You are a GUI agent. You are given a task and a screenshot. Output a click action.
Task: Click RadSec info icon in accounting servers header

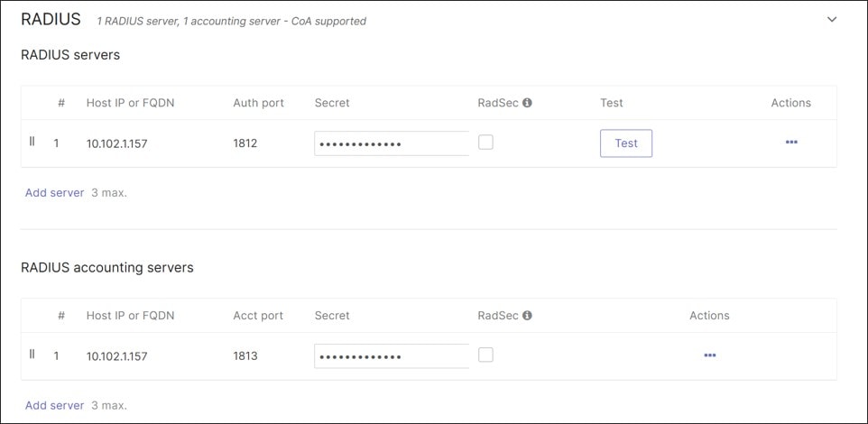click(527, 316)
